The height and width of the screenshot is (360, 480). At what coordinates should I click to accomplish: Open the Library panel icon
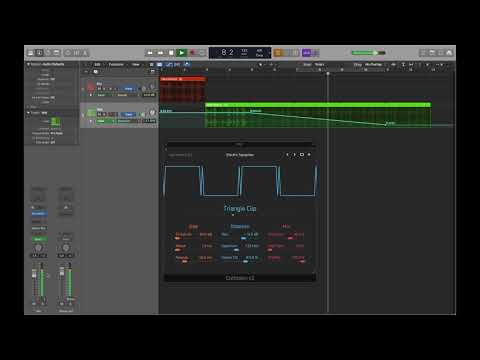[31, 53]
